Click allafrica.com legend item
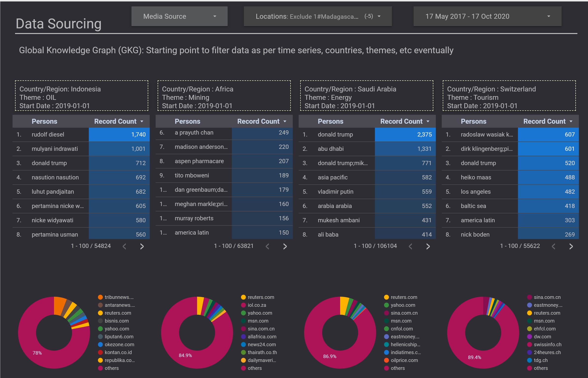Image resolution: width=588 pixels, height=378 pixels. [x=262, y=337]
